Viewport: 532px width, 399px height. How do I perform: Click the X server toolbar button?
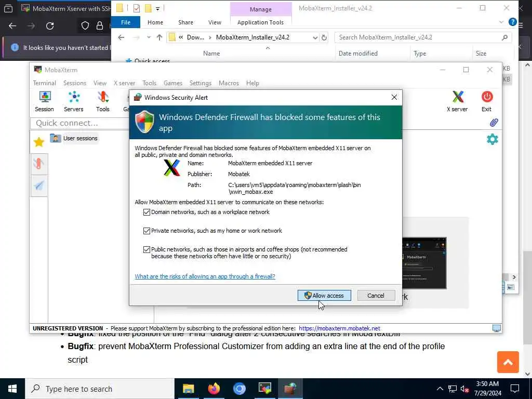(x=457, y=101)
